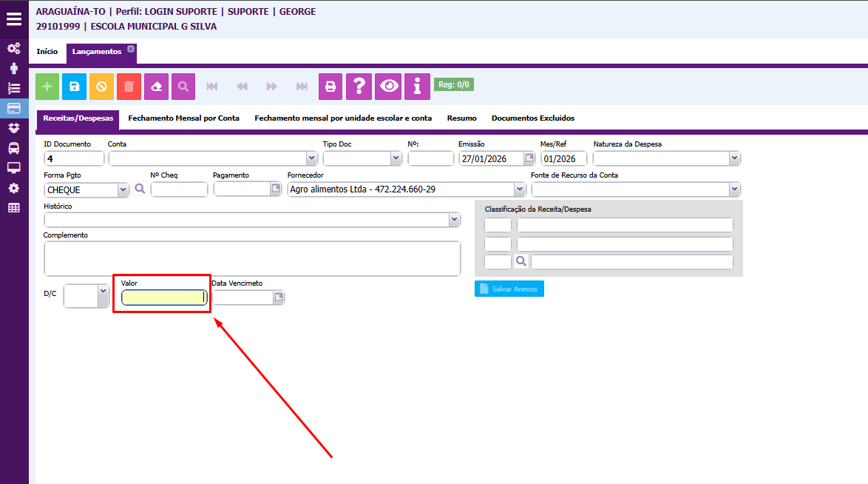Click the Salvar Anexos button

509,289
